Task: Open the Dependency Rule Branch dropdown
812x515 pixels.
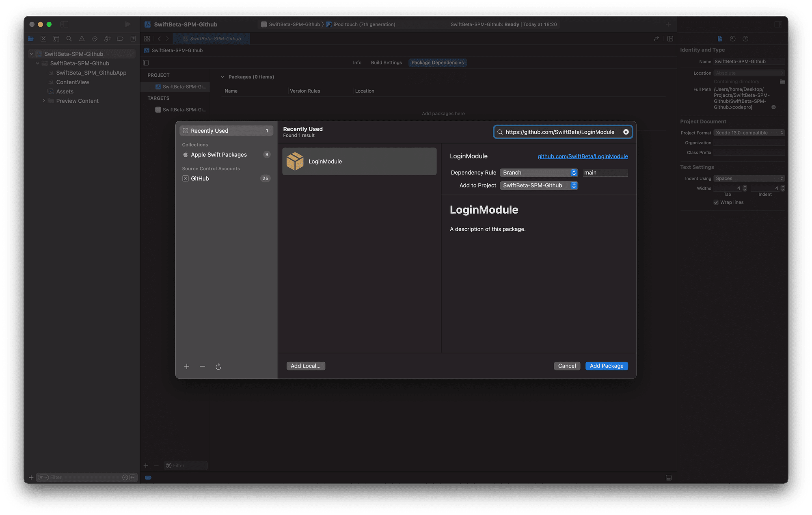Action: 539,173
